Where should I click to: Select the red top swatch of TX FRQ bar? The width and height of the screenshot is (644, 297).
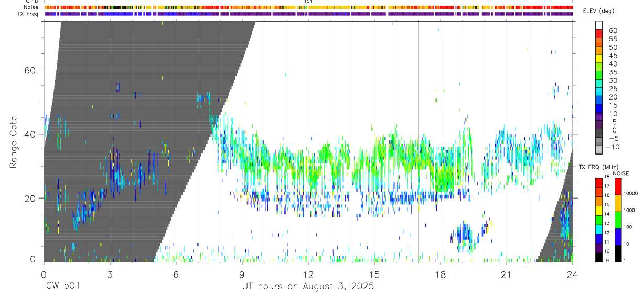tap(599, 182)
